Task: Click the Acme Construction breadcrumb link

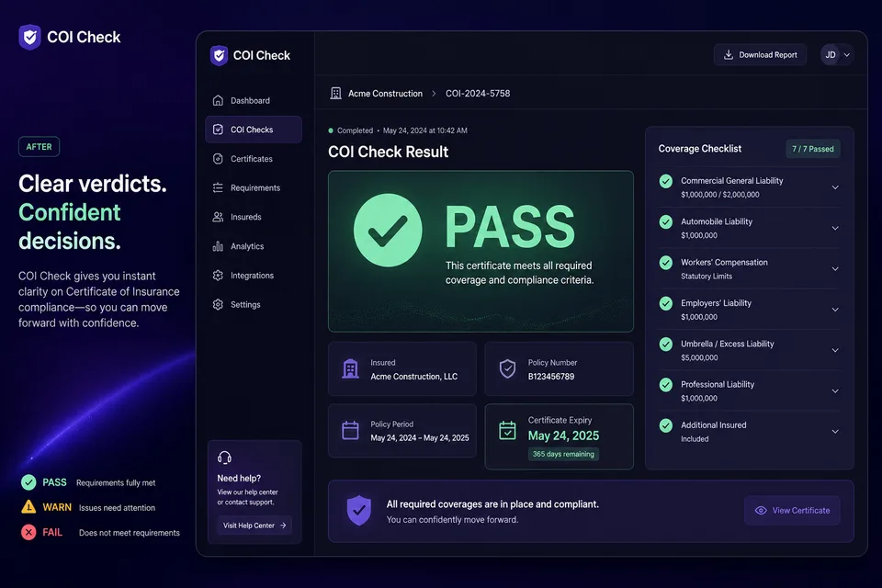Action: pos(385,94)
